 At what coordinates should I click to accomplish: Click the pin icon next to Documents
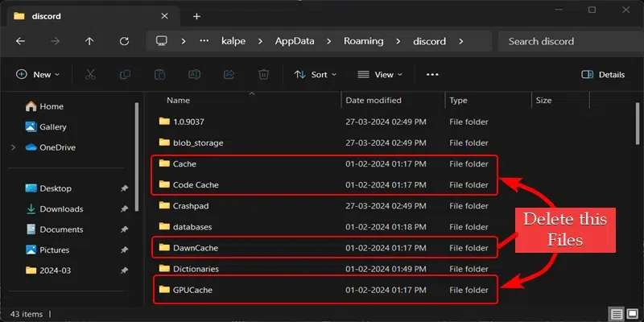[x=124, y=229]
